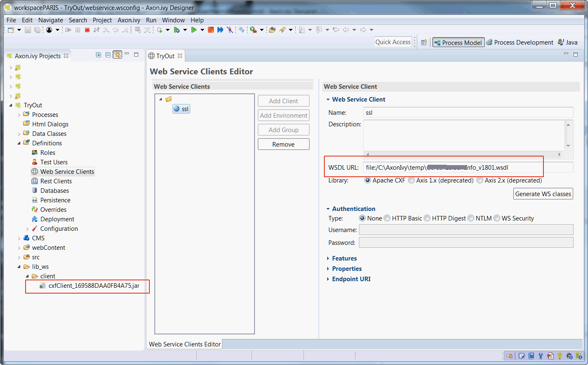Viewport: 588px width, 365px height.
Task: Click the notepad-with-pencil status bar icon
Action: tap(522, 356)
